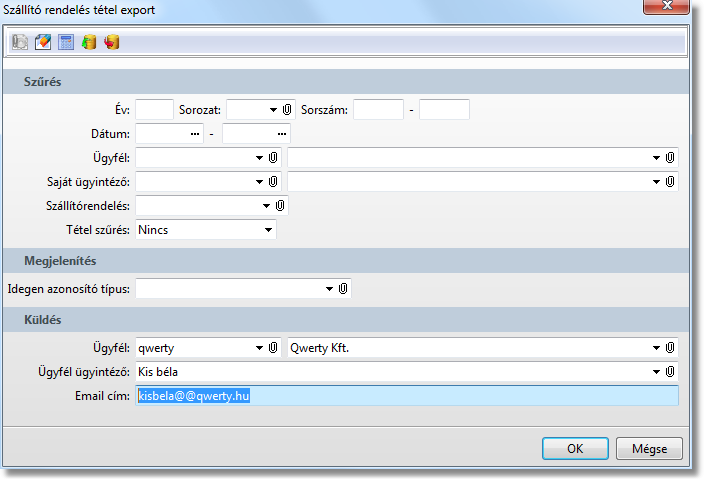Click the paperclip icon beside Sorozat

(x=287, y=110)
